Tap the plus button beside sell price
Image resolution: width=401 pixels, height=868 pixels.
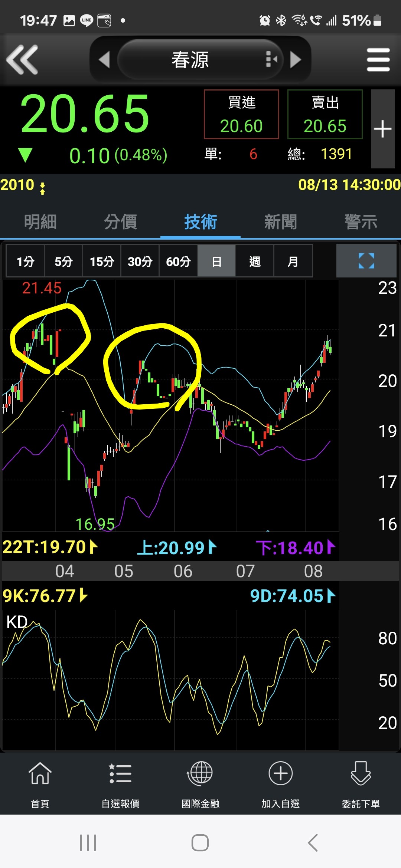pyautogui.click(x=382, y=129)
